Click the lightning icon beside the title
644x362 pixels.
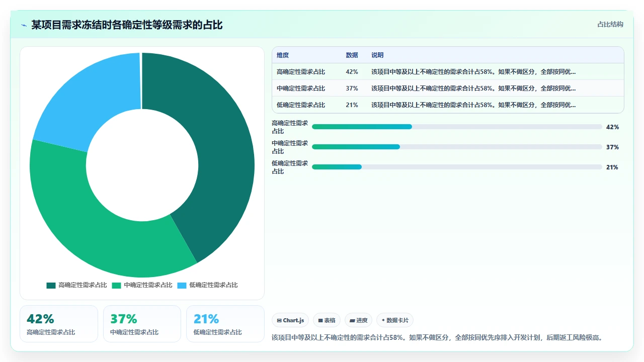pos(24,25)
